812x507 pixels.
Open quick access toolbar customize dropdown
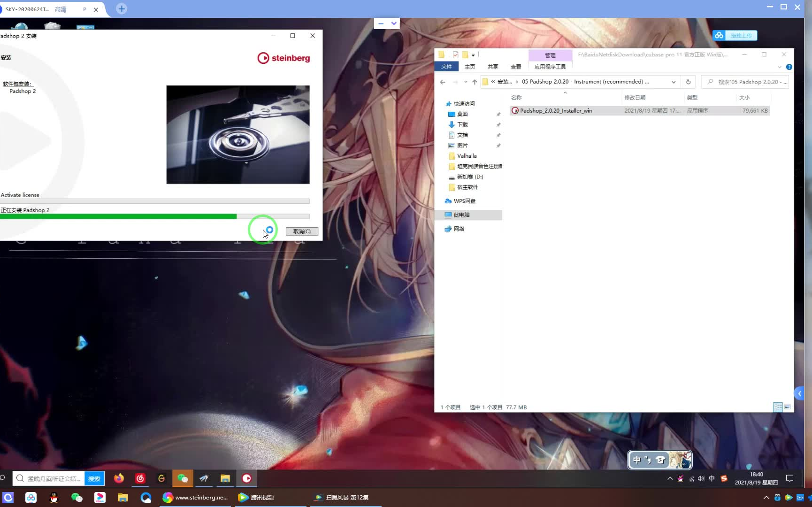point(473,55)
